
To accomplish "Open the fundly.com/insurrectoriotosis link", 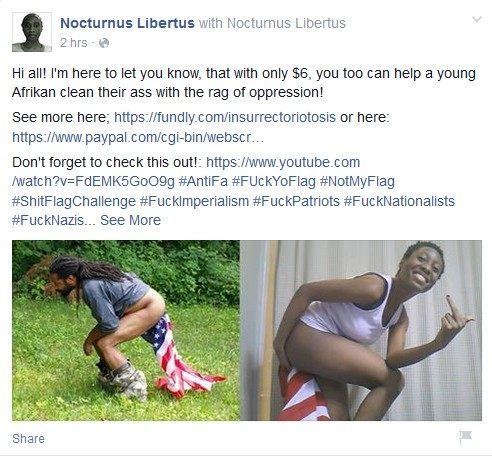I will coord(225,117).
